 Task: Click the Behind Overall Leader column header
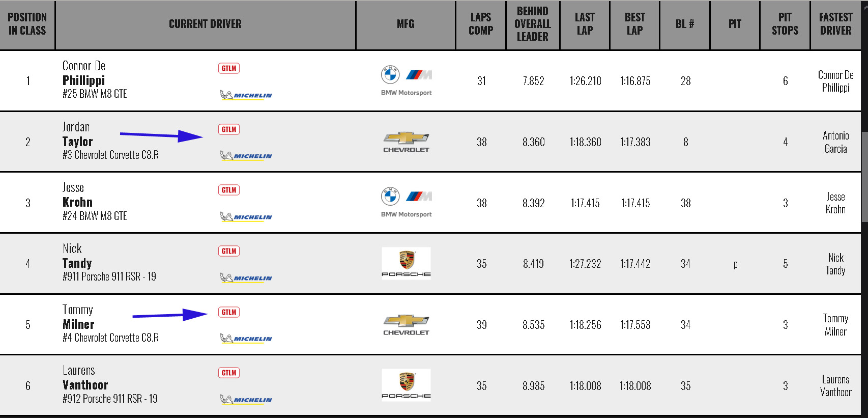[533, 24]
